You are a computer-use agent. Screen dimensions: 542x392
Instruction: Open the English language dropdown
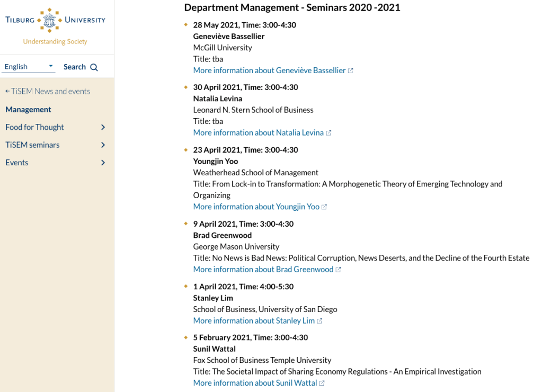tap(29, 67)
